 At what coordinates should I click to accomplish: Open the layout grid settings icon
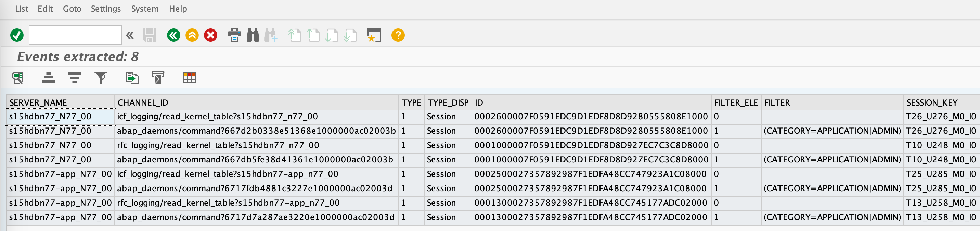pyautogui.click(x=190, y=78)
